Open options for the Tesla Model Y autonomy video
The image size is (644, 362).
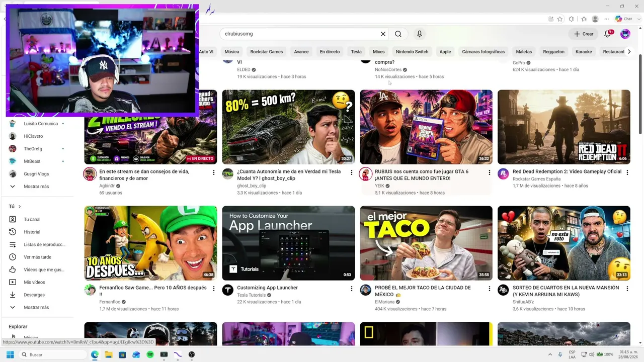pyautogui.click(x=352, y=172)
